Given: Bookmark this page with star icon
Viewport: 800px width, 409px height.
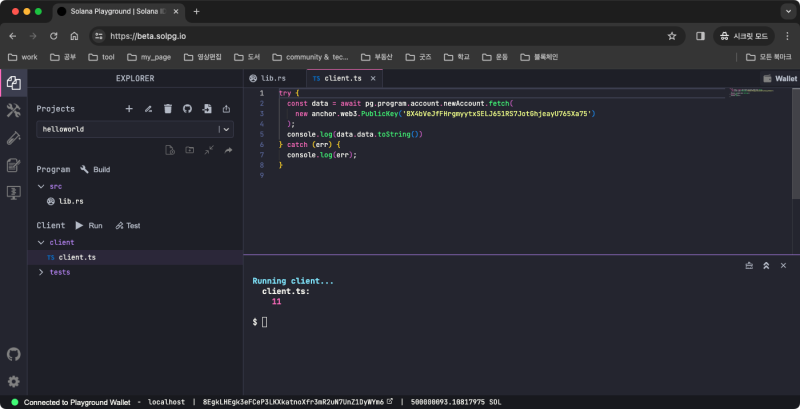Looking at the screenshot, I should 672,36.
